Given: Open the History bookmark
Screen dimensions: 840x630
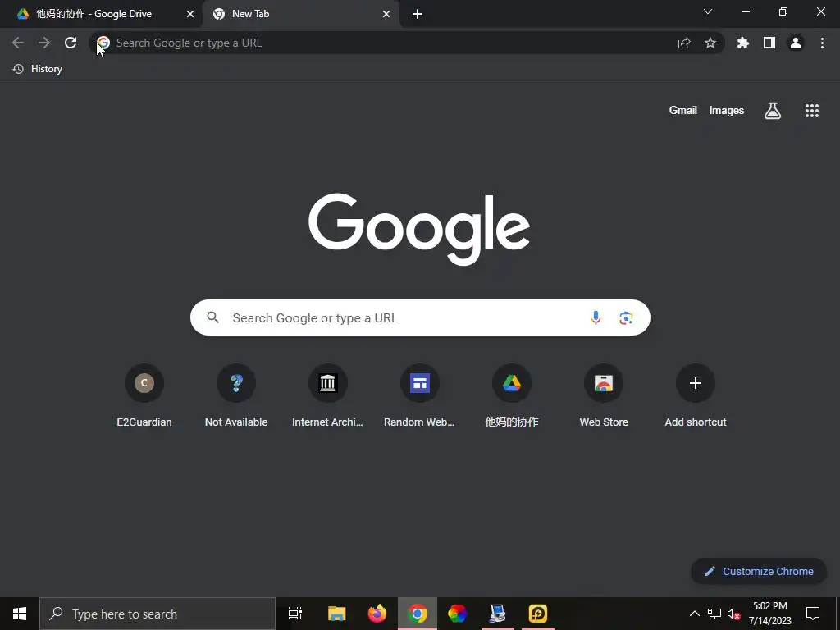Looking at the screenshot, I should tap(38, 69).
